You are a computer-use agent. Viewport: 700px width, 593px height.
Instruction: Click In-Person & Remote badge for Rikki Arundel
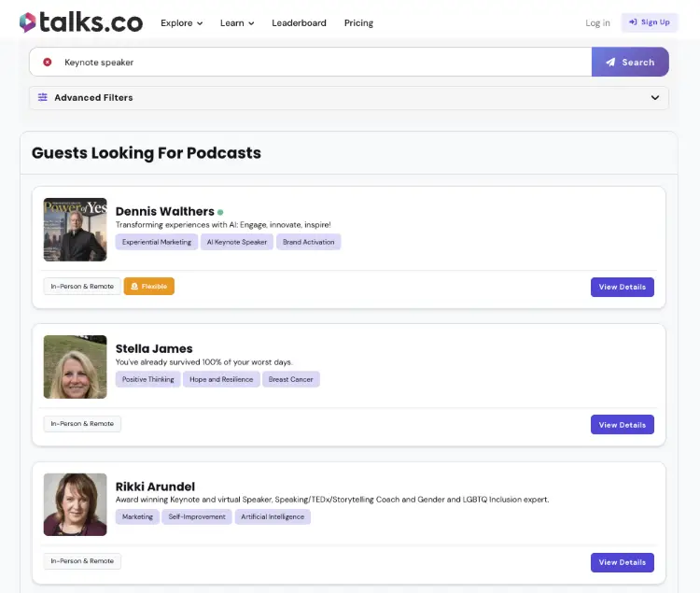click(x=82, y=561)
